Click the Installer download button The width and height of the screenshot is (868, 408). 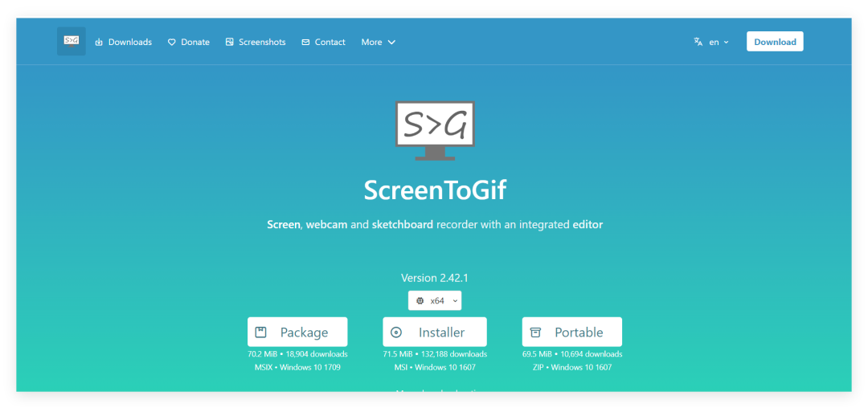(435, 332)
